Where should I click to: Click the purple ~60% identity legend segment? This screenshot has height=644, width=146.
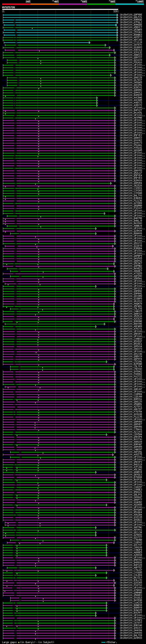pyautogui.click(x=73, y=4)
